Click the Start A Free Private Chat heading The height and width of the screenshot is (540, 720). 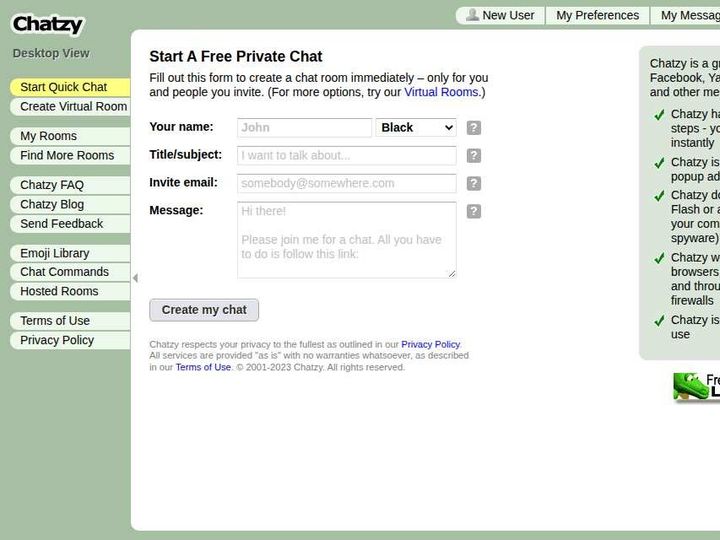point(236,56)
